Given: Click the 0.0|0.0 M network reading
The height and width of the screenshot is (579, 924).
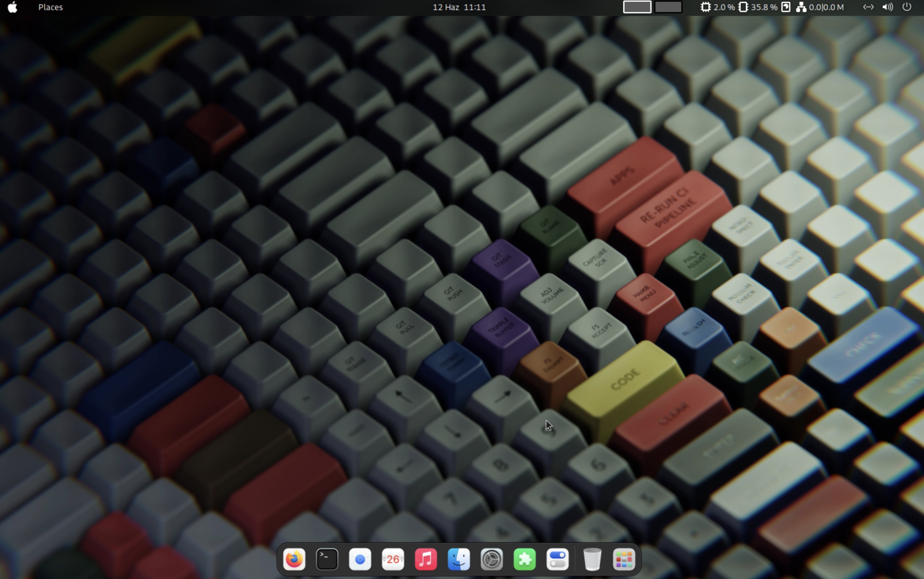Looking at the screenshot, I should 827,7.
